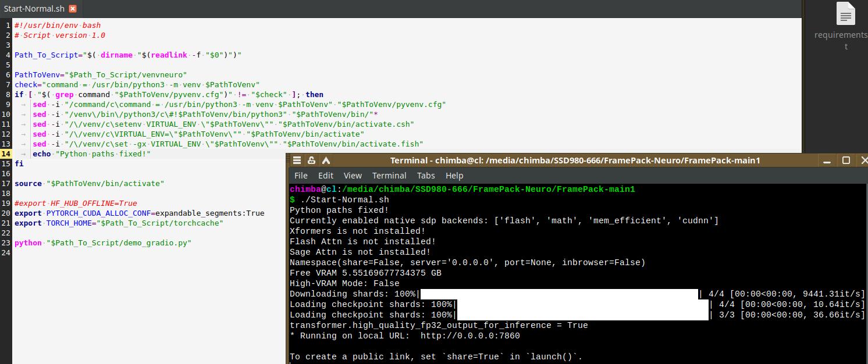
Task: Click the 4/4 'Loading checkpoint shards' progress bar
Action: (x=583, y=305)
